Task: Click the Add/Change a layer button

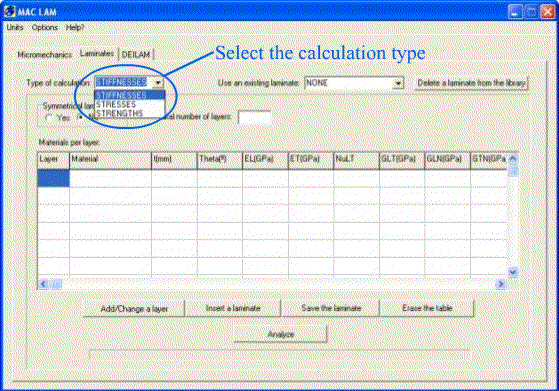Action: [134, 308]
